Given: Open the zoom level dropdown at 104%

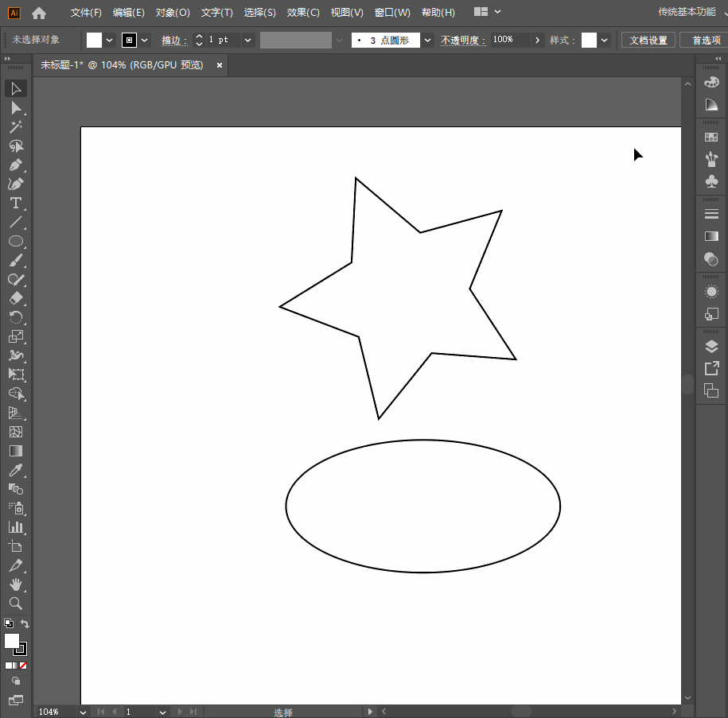Looking at the screenshot, I should pyautogui.click(x=83, y=712).
